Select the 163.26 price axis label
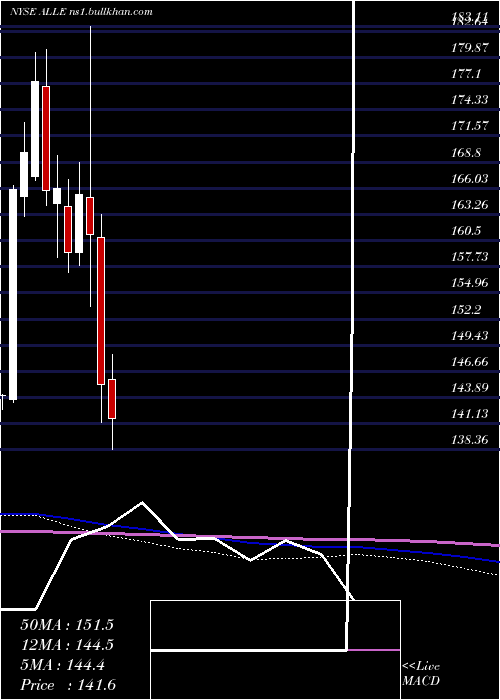Viewport: 500px width, 700px height. click(469, 205)
